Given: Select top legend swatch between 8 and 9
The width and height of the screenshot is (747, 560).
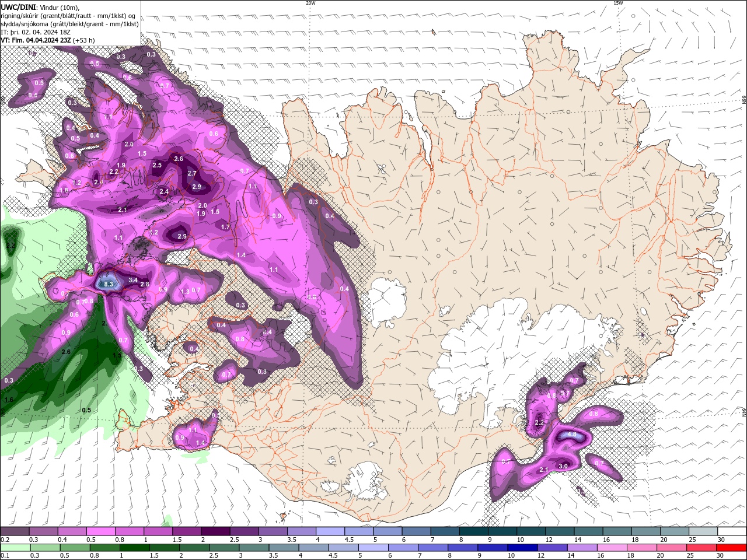Looking at the screenshot, I should pyautogui.click(x=474, y=531).
